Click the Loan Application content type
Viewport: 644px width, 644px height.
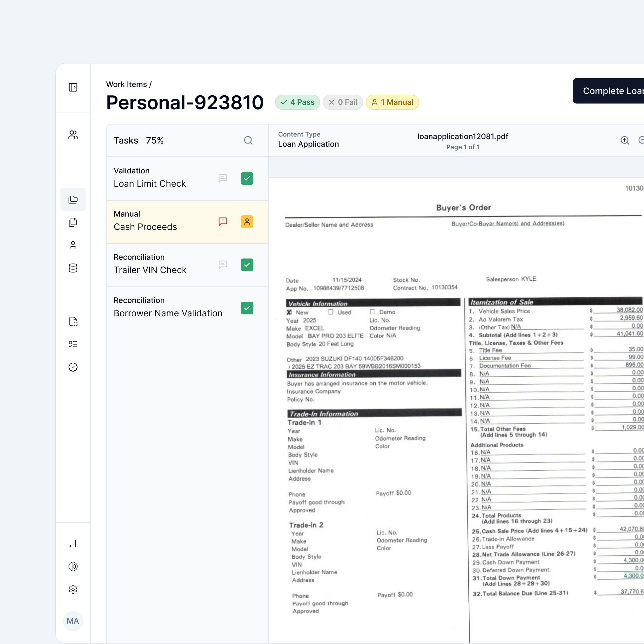pyautogui.click(x=308, y=144)
